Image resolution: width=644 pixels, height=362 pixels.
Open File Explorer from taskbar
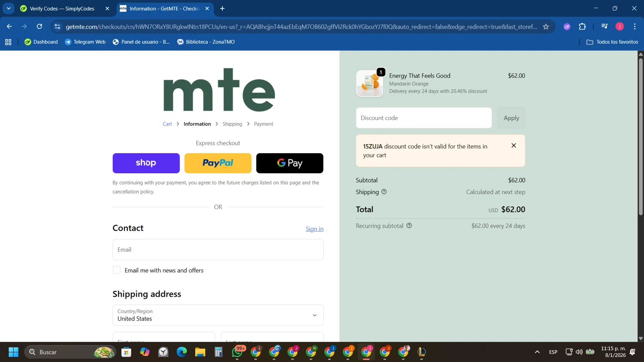tap(200, 352)
